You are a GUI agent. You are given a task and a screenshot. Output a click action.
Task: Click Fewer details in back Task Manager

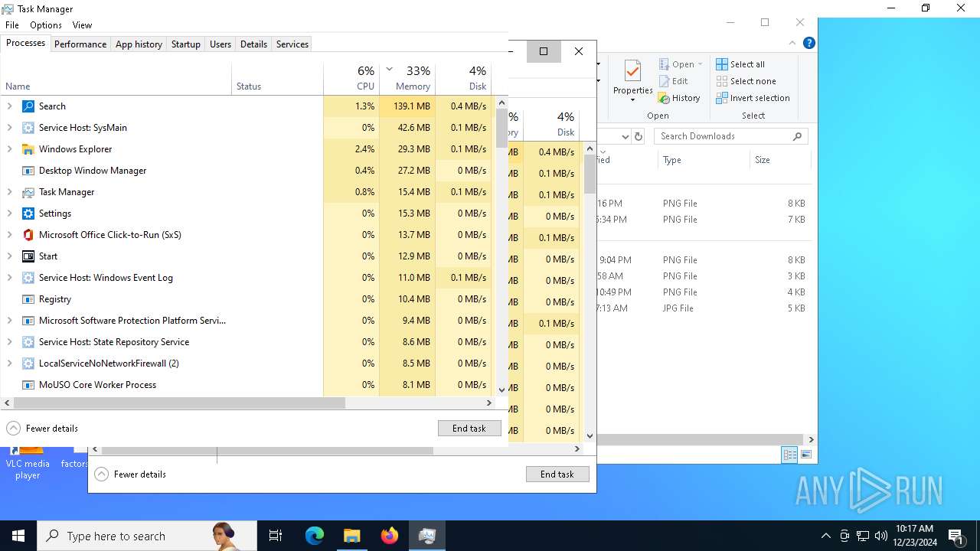[x=130, y=474]
